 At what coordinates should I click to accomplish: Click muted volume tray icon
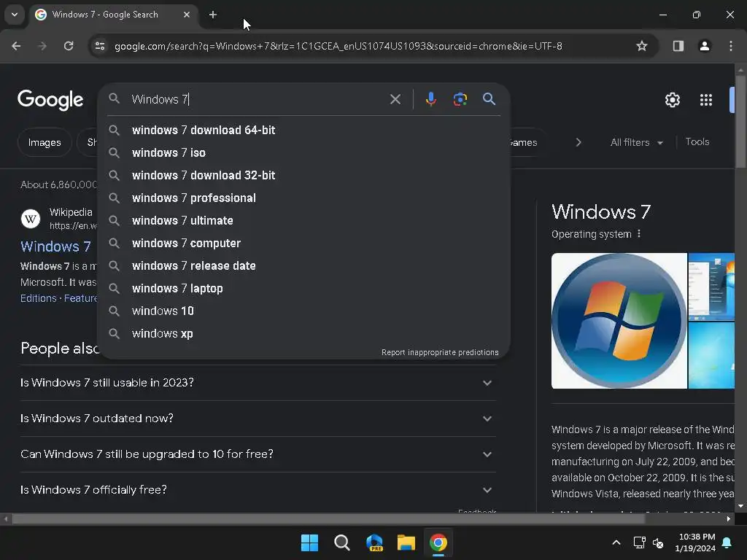coord(658,542)
